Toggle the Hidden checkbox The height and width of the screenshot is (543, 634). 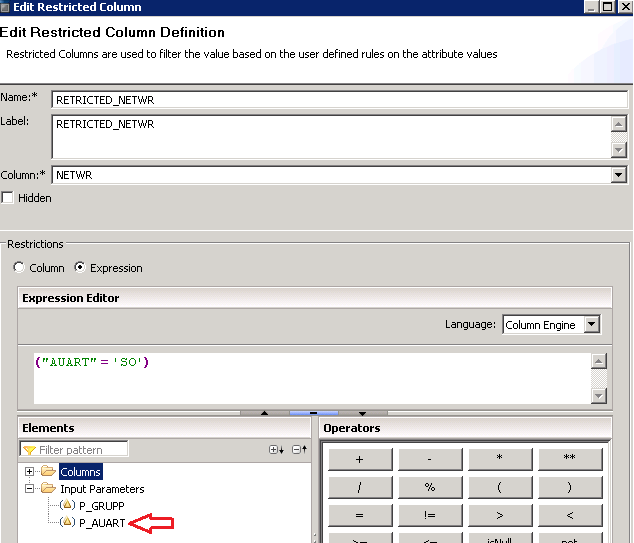[x=7, y=198]
